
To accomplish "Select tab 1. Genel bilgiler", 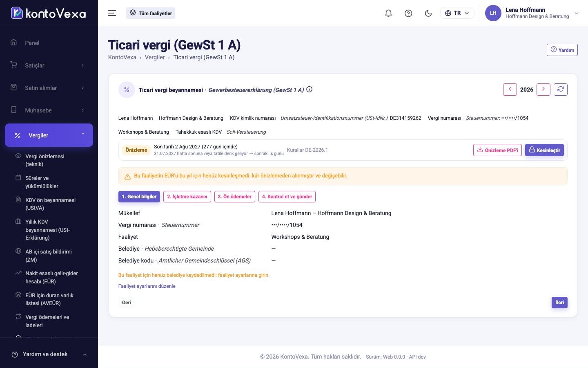I will click(139, 197).
